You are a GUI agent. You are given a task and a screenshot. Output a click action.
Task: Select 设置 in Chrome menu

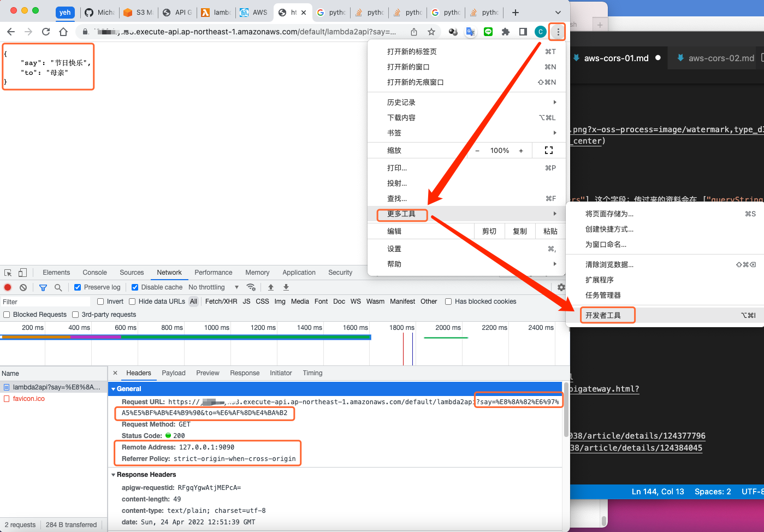tap(466, 249)
